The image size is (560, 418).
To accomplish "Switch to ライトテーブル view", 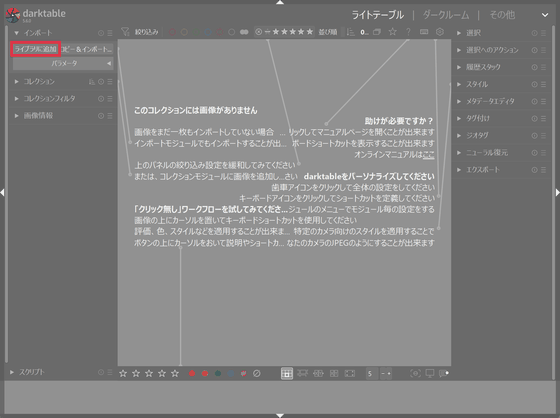I will 378,15.
